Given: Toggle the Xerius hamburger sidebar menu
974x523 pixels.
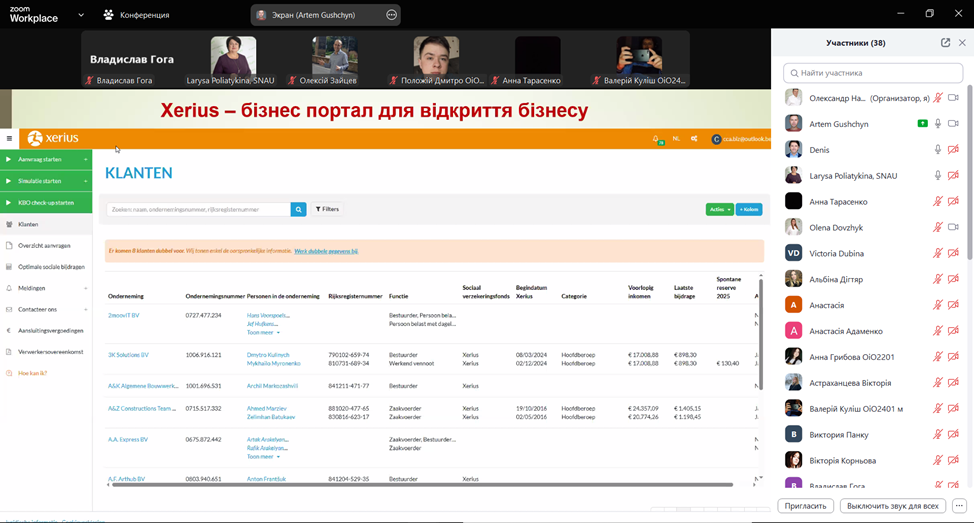Looking at the screenshot, I should [9, 139].
